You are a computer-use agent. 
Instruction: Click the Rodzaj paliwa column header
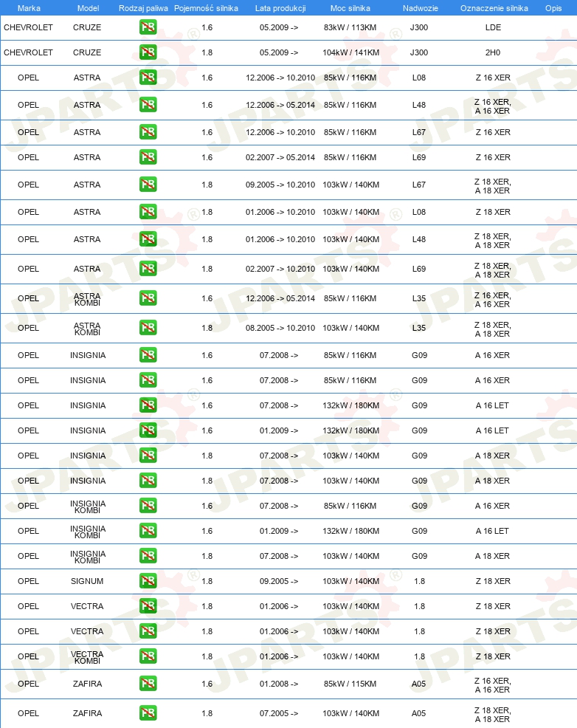click(x=143, y=8)
